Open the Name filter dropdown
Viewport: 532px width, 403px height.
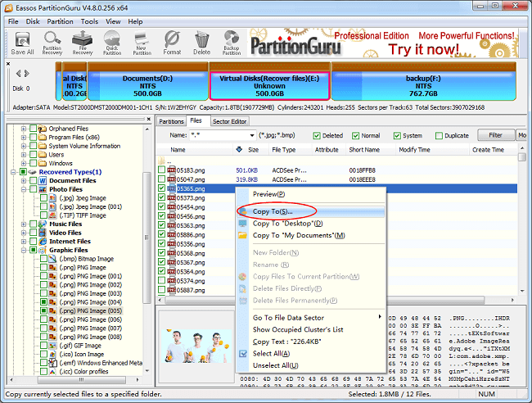[252, 135]
